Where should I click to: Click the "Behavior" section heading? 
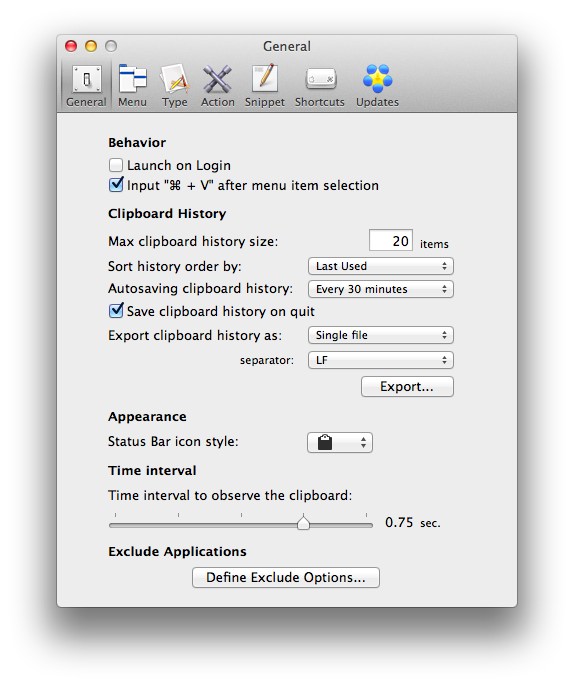(137, 143)
